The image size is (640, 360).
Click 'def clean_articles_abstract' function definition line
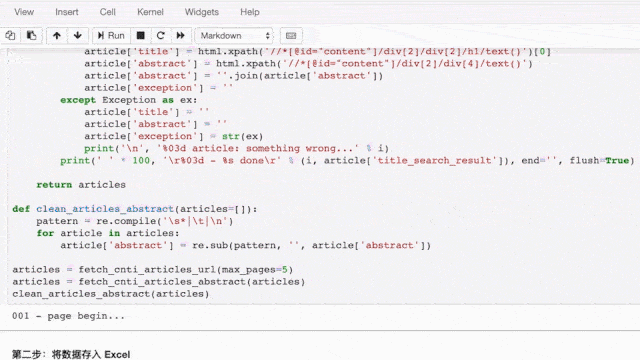[135, 209]
